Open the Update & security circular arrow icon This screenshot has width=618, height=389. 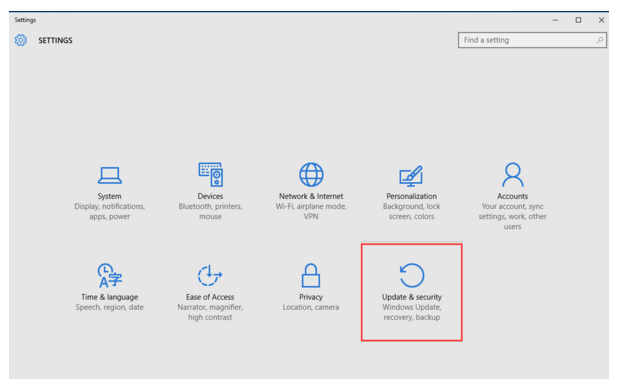[x=411, y=275]
